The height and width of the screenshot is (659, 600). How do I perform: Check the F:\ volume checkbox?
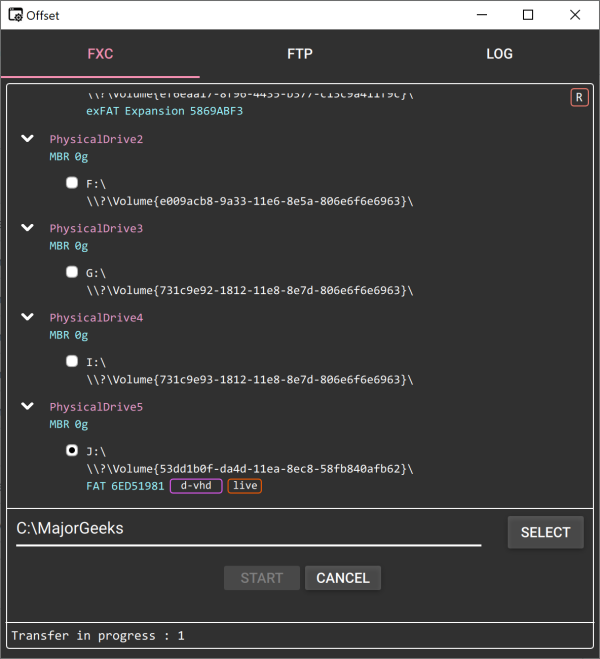(72, 183)
